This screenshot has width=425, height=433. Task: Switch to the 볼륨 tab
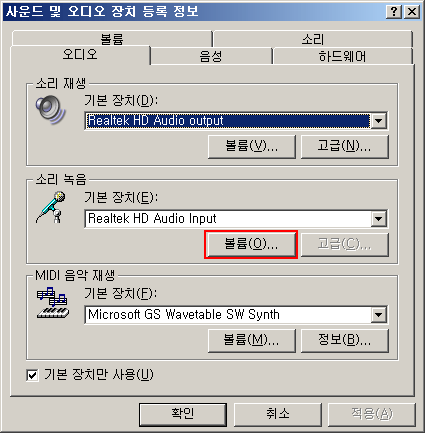click(112, 39)
